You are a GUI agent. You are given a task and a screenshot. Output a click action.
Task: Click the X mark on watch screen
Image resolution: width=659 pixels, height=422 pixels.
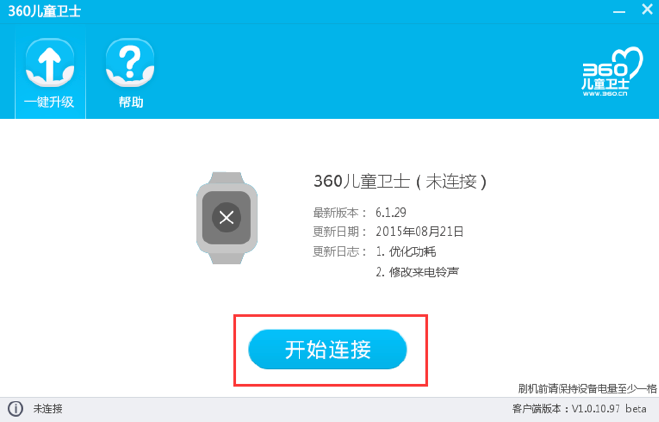[227, 217]
